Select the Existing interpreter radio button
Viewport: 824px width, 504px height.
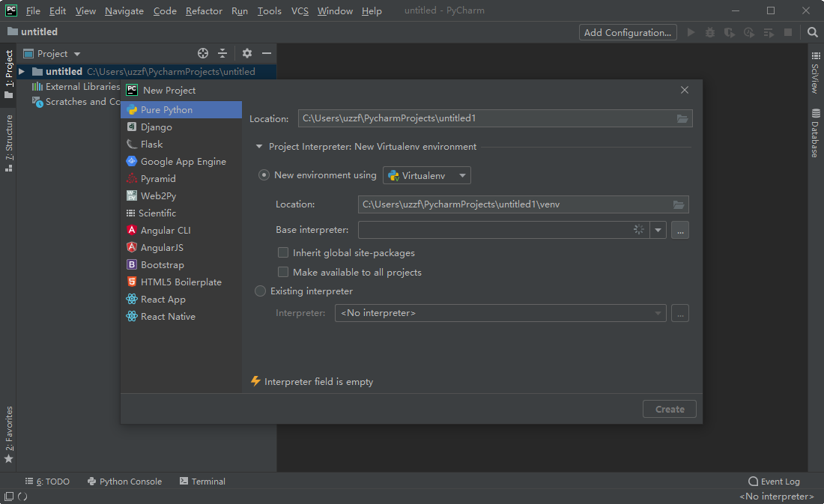click(260, 291)
